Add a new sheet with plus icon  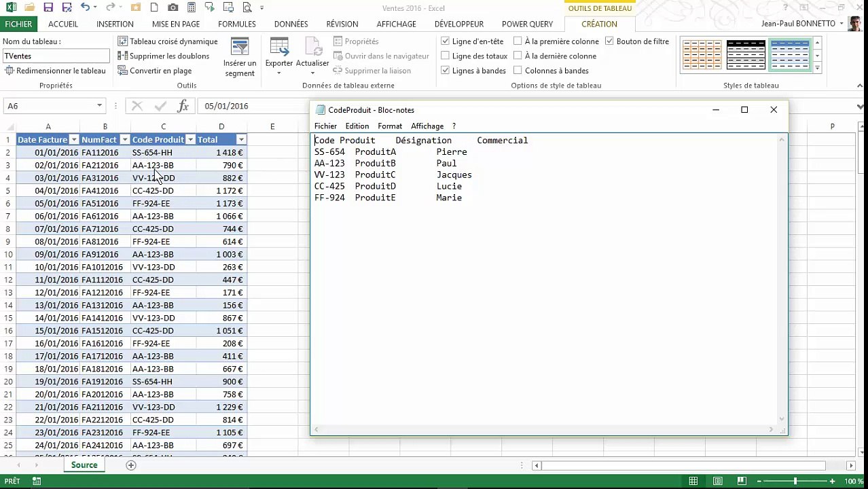(x=131, y=465)
